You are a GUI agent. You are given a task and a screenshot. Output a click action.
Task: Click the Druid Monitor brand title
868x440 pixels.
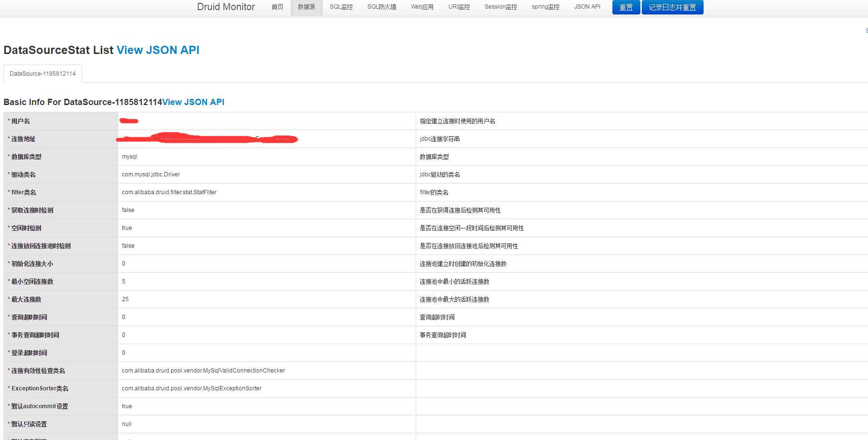tap(226, 7)
